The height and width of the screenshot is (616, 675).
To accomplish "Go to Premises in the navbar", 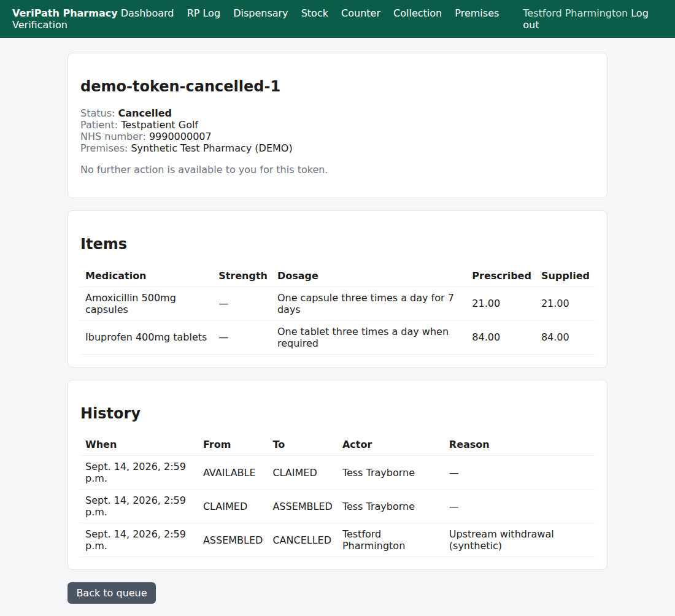I will pos(477,13).
